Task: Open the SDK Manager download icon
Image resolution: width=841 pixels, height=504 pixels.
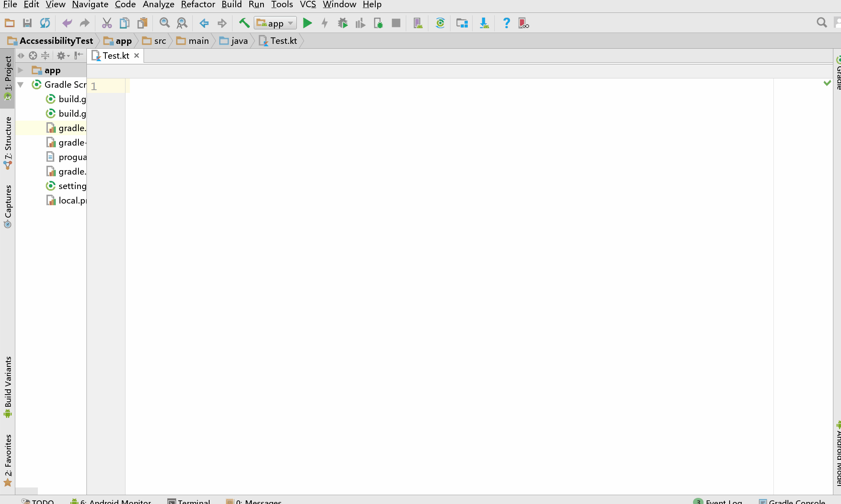Action: click(484, 23)
